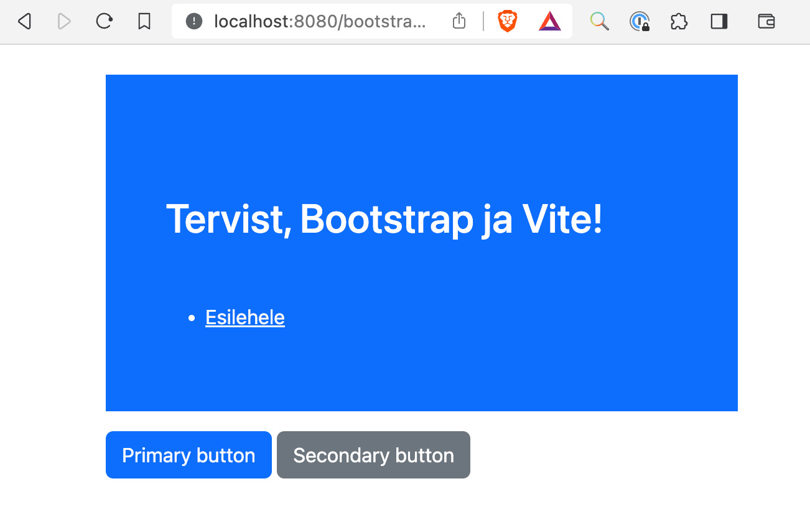
Task: Follow the Esilehele link
Action: tap(245, 318)
